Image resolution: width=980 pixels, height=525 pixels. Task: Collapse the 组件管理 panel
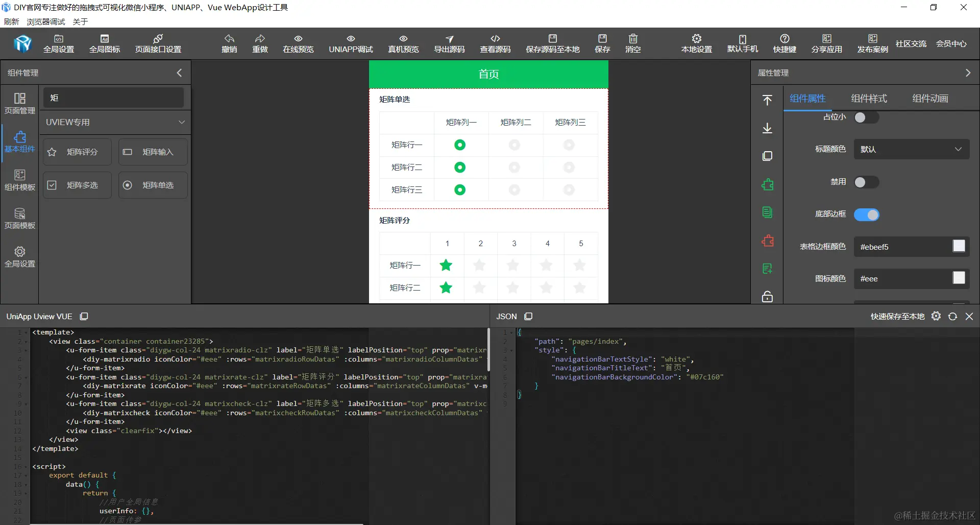tap(179, 73)
